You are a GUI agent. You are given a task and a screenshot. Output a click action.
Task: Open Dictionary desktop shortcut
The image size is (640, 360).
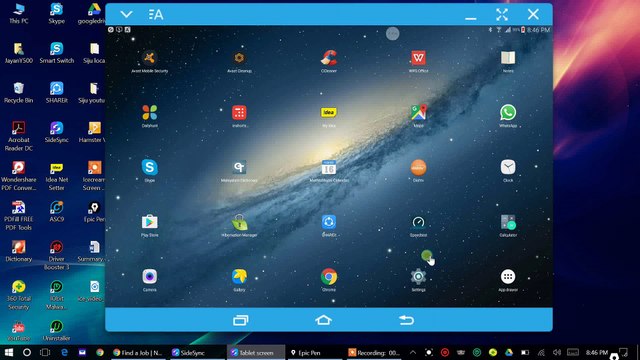(x=18, y=251)
